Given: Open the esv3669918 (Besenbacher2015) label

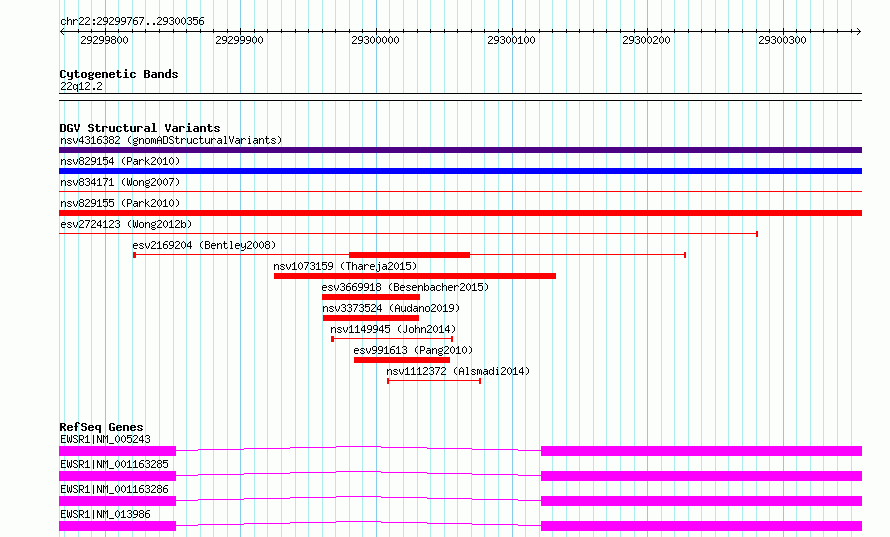Looking at the screenshot, I should point(405,287).
